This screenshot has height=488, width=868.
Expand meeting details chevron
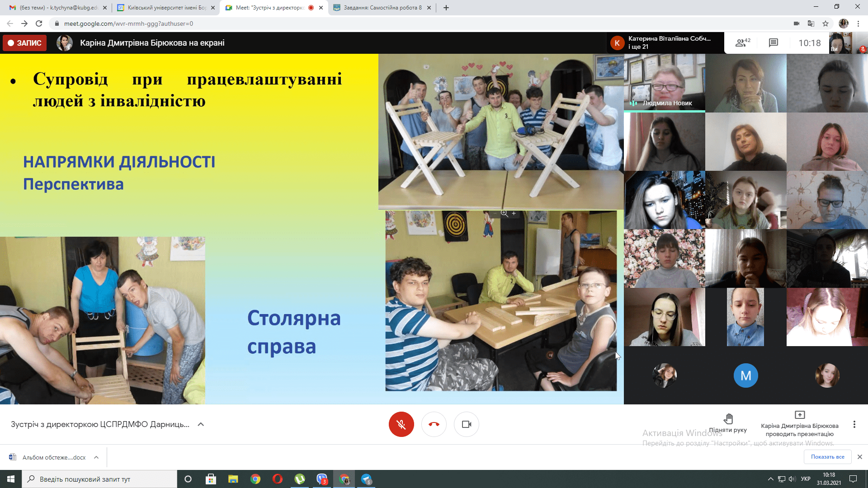[x=201, y=424]
